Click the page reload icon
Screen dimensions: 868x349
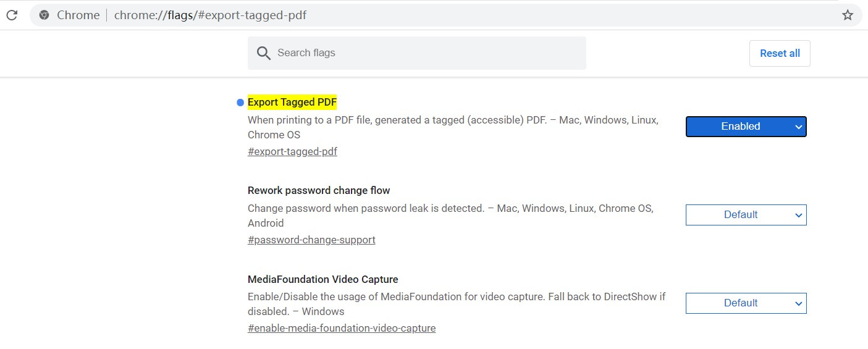click(x=12, y=15)
